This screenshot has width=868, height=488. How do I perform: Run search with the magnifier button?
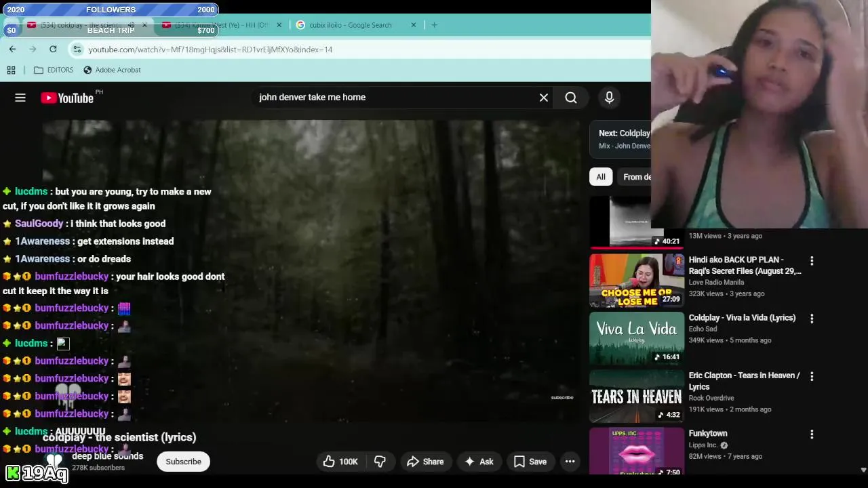(571, 98)
